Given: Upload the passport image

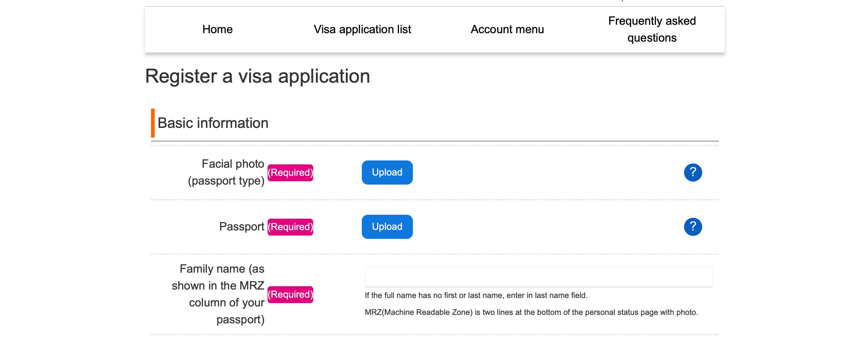Looking at the screenshot, I should (387, 227).
